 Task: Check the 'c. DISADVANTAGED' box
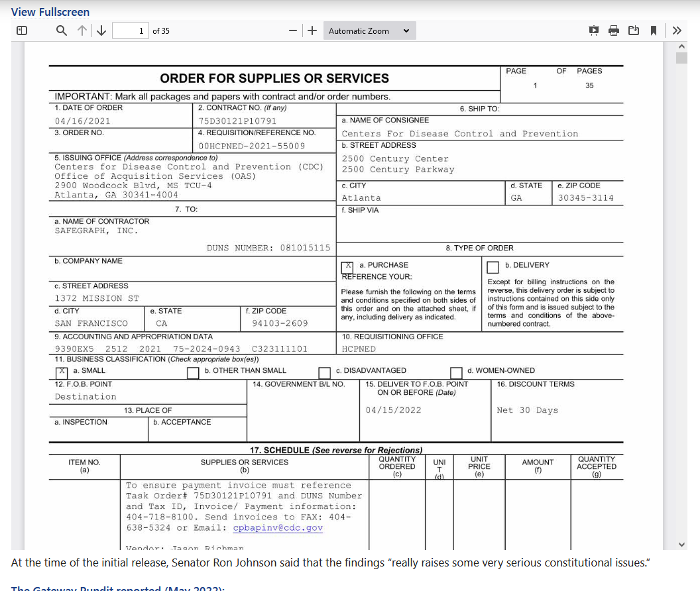(x=325, y=372)
